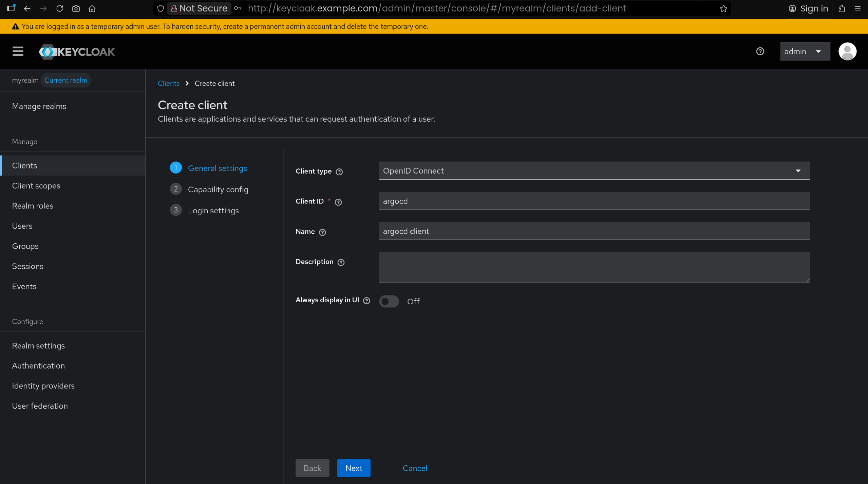Click the Client ID help icon

[x=338, y=202]
